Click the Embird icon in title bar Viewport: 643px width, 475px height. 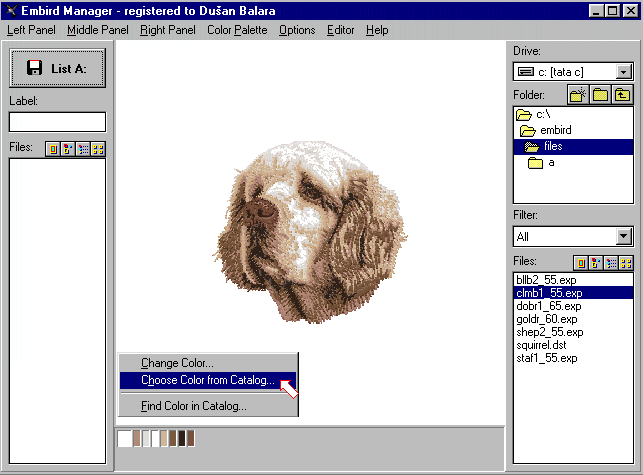pos(11,10)
